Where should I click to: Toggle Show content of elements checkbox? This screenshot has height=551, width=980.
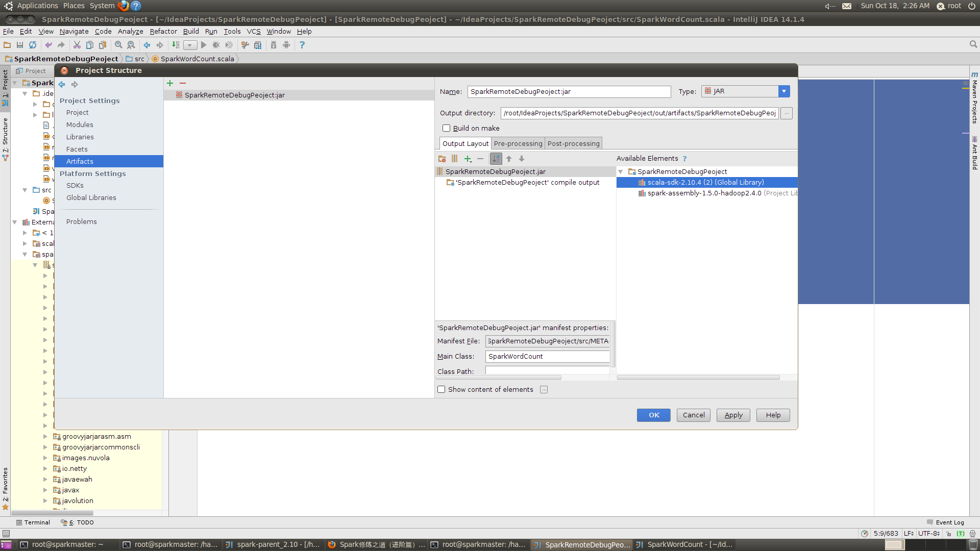tap(441, 389)
